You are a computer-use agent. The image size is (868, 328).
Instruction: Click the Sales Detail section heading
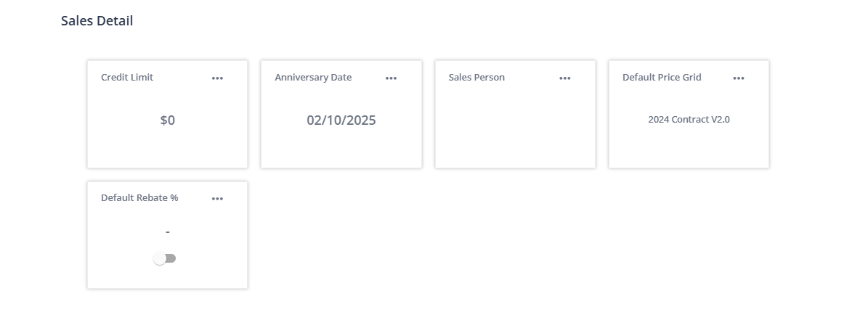(x=97, y=21)
